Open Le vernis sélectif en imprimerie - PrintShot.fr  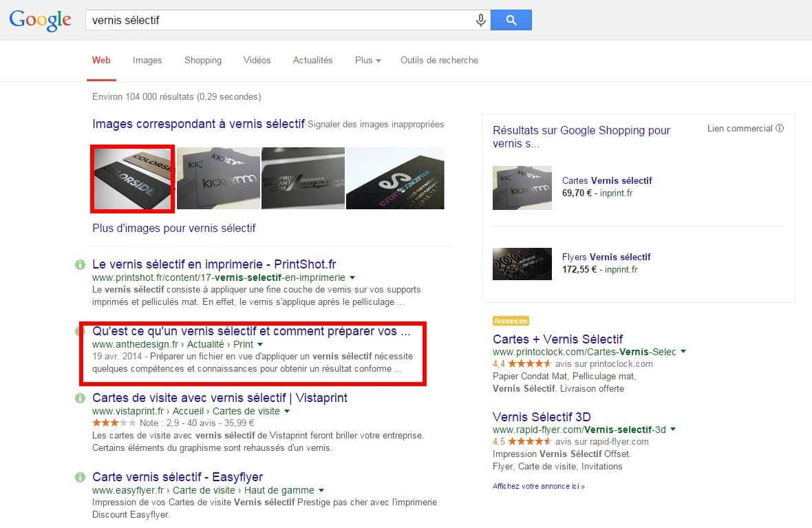pyautogui.click(x=214, y=264)
